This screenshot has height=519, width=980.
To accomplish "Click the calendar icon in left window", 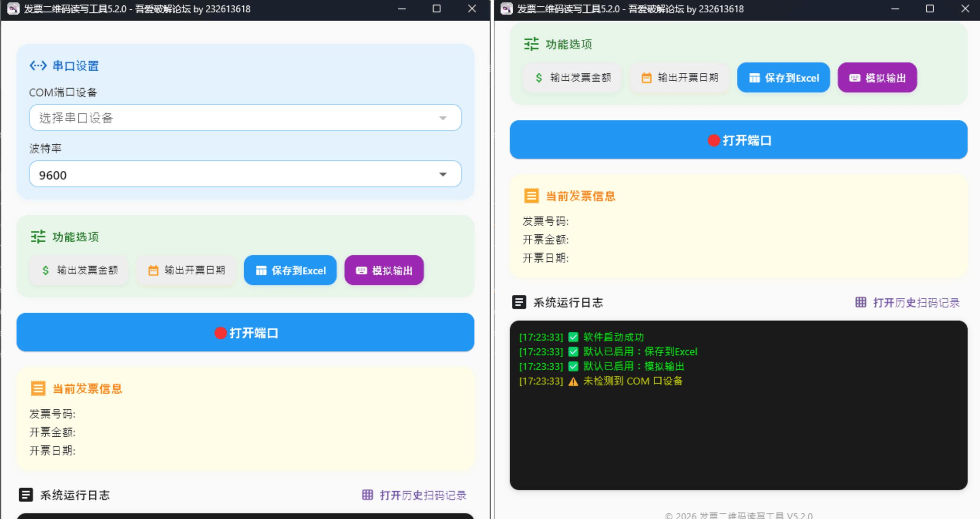I will 153,270.
